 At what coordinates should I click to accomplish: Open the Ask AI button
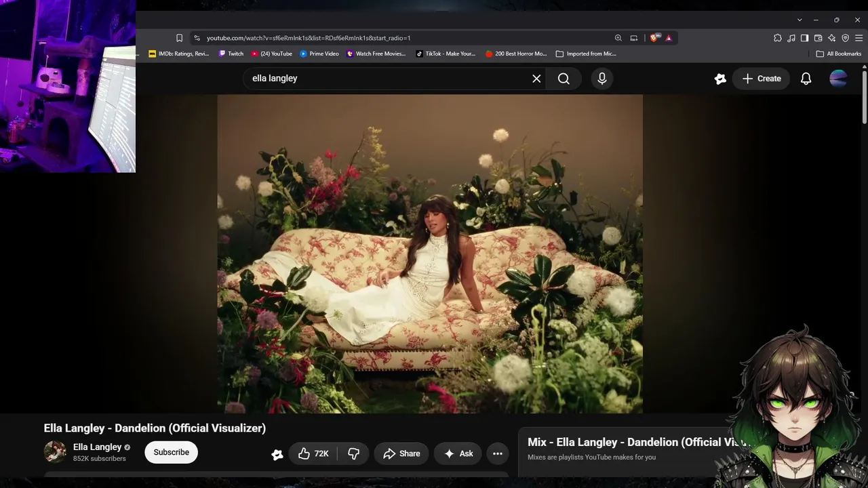[458, 453]
